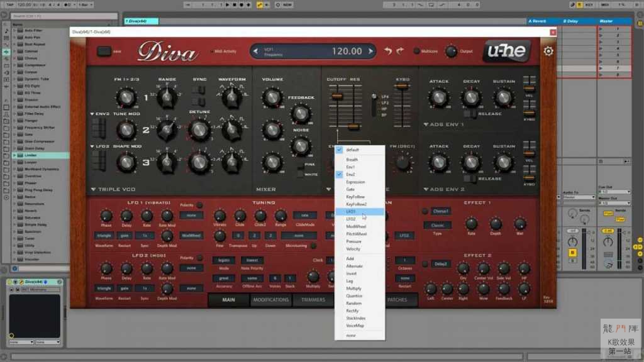Image resolution: width=644 pixels, height=362 pixels.
Task: Open the Patches tab
Action: pyautogui.click(x=397, y=300)
